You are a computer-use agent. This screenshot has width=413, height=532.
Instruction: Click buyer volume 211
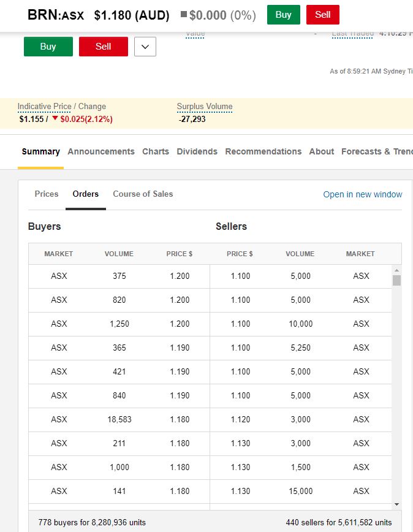pos(119,444)
